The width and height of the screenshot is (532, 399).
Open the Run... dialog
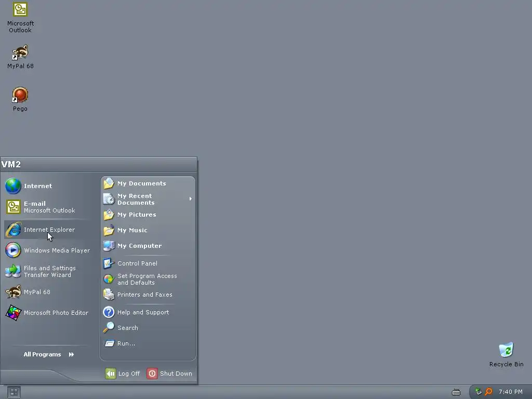point(148,343)
